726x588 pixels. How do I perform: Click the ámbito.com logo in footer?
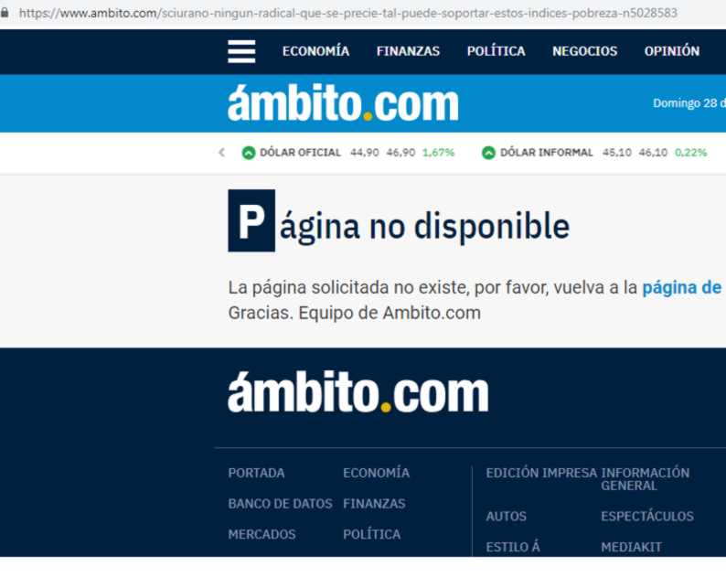358,394
